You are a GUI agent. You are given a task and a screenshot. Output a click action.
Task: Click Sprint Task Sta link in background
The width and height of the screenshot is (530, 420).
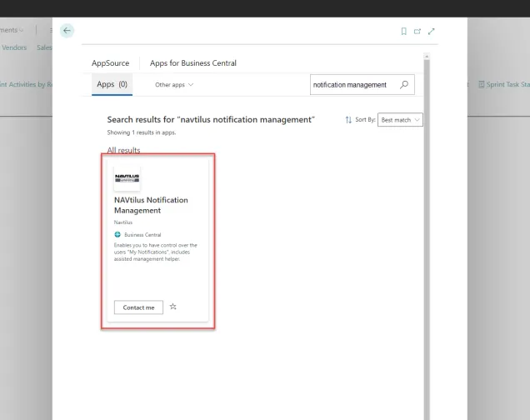point(508,84)
